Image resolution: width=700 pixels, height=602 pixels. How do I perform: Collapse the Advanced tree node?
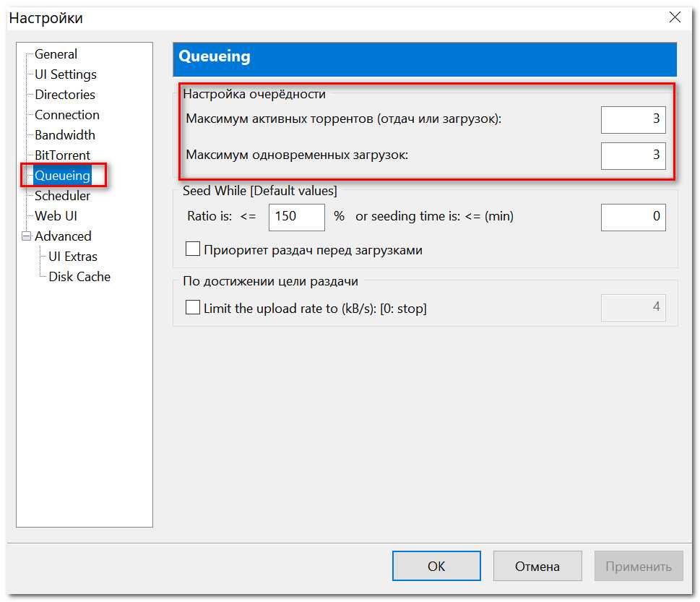[x=27, y=236]
